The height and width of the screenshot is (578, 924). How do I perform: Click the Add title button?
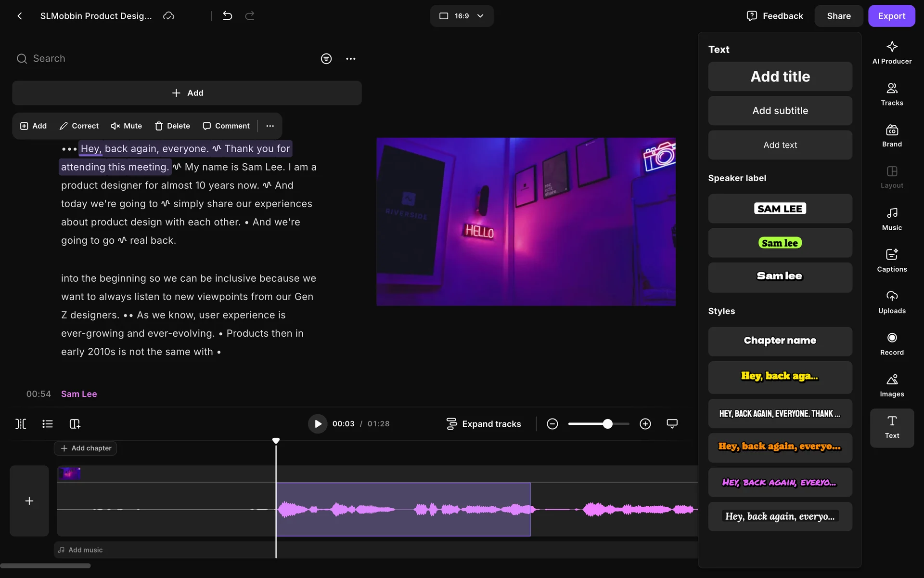point(780,77)
